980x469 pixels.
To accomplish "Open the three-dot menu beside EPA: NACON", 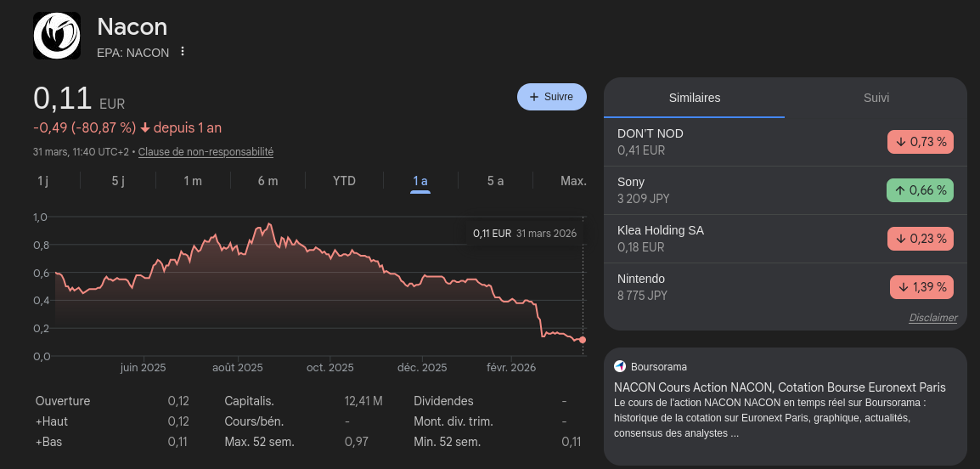I will (182, 52).
